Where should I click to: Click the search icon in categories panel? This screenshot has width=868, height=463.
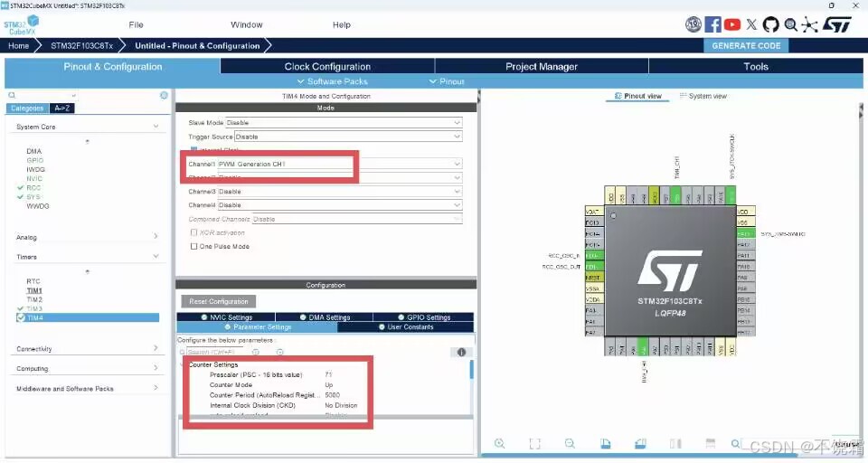click(x=12, y=95)
